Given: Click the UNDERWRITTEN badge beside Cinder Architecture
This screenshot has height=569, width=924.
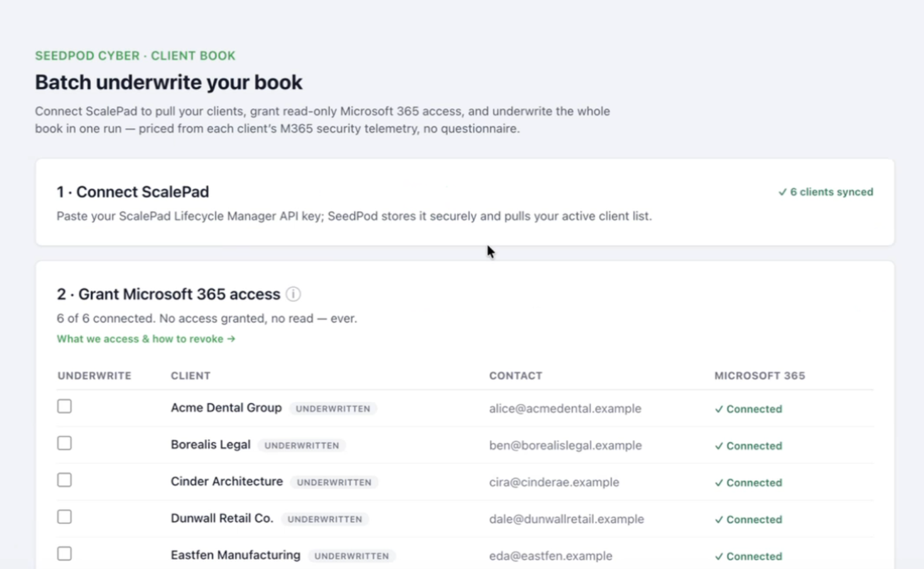Looking at the screenshot, I should point(334,482).
